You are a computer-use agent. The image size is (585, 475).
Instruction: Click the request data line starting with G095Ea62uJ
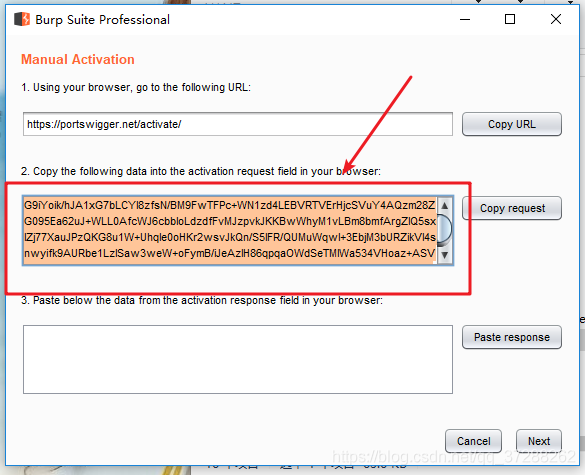(x=230, y=221)
